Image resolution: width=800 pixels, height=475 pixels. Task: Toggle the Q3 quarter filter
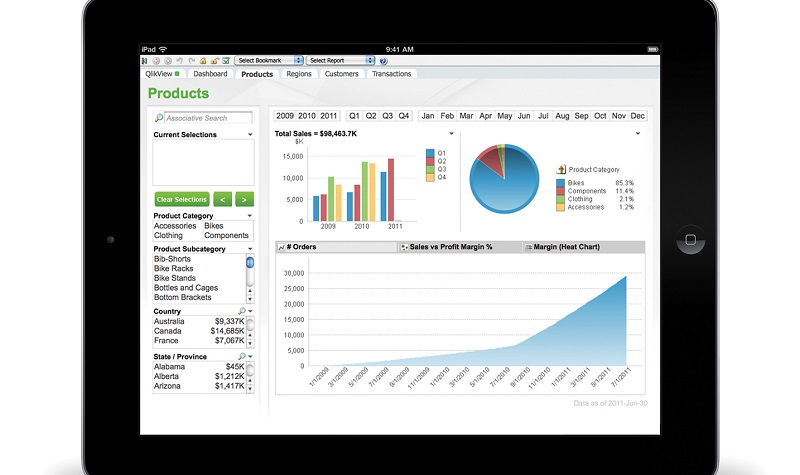tap(387, 116)
